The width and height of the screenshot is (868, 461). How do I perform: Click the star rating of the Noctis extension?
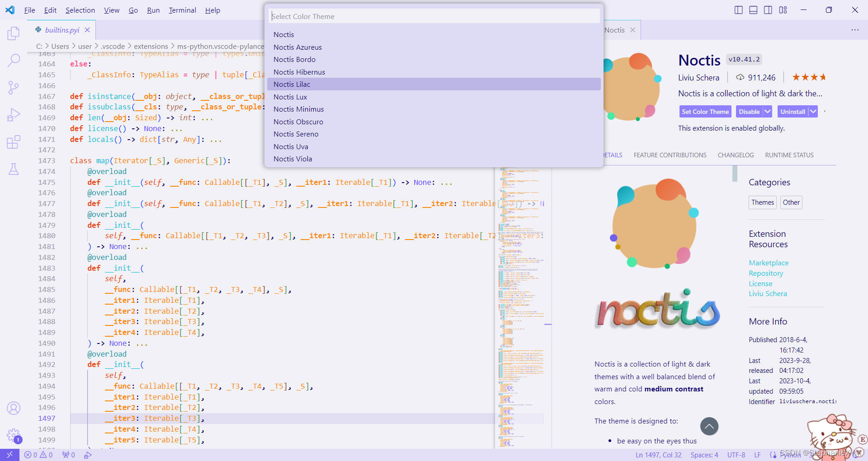tap(808, 77)
